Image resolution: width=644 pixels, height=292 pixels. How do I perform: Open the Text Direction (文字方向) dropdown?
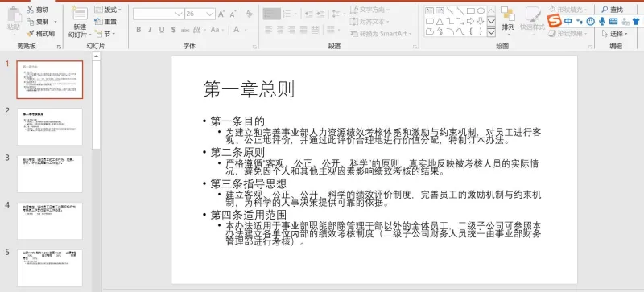click(x=369, y=10)
